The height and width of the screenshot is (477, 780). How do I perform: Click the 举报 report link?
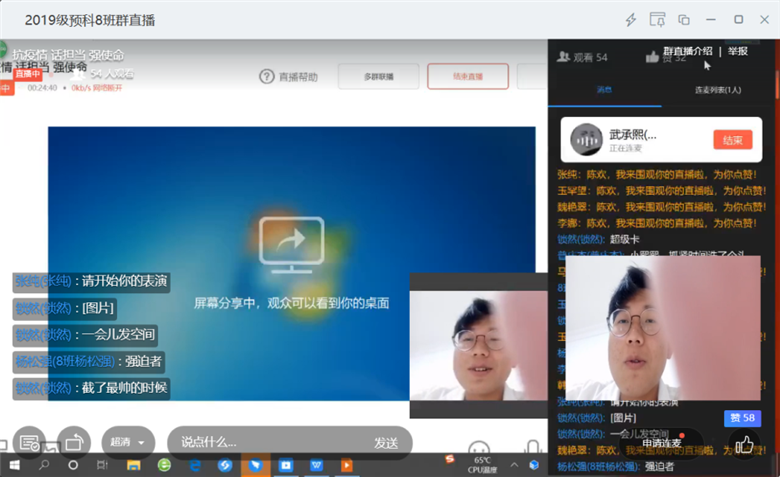click(x=738, y=51)
